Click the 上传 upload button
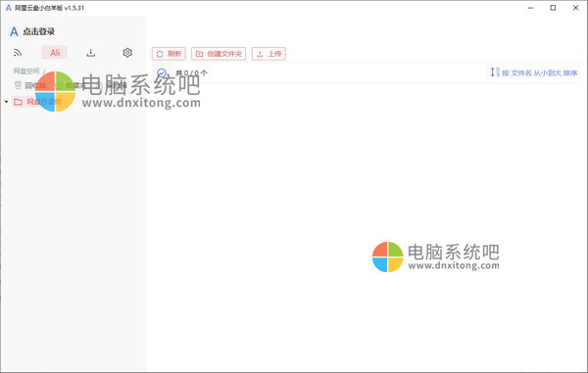This screenshot has width=588, height=373. (269, 54)
